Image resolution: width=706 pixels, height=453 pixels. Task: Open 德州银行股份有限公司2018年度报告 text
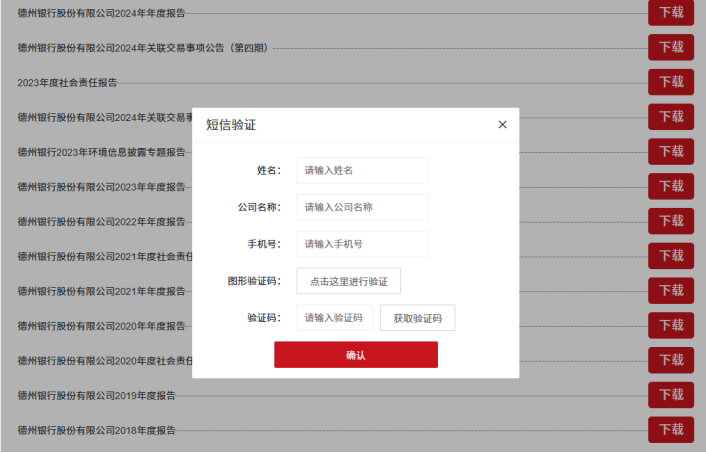coord(96,430)
